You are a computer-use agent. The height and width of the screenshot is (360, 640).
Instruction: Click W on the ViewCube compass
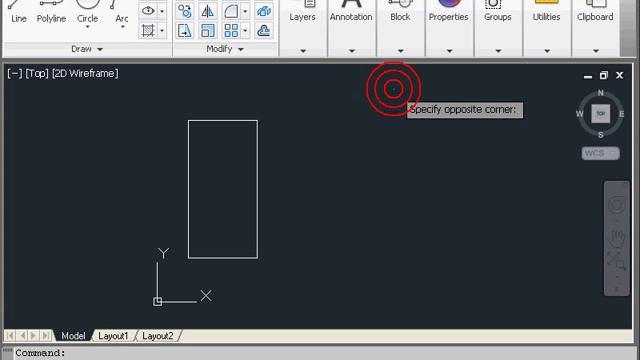click(580, 114)
